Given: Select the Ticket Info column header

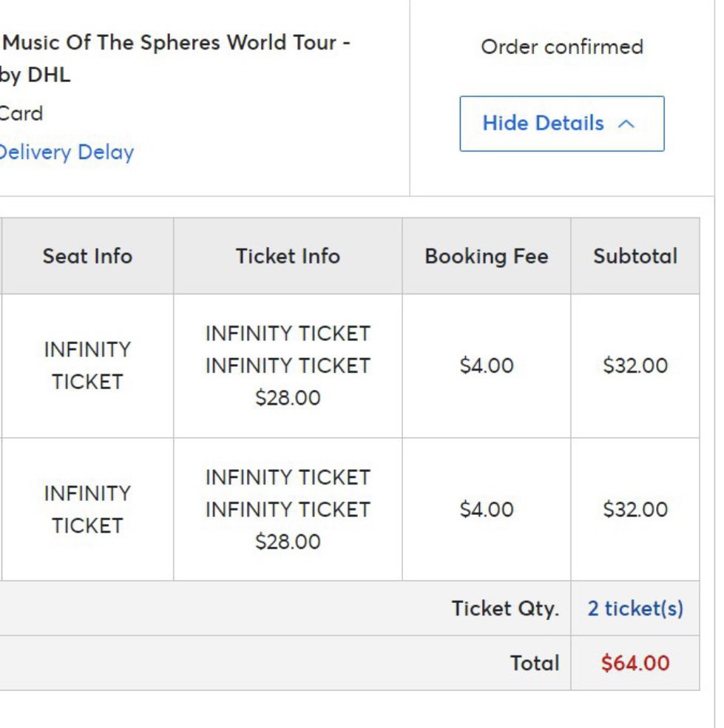Looking at the screenshot, I should tap(288, 256).
